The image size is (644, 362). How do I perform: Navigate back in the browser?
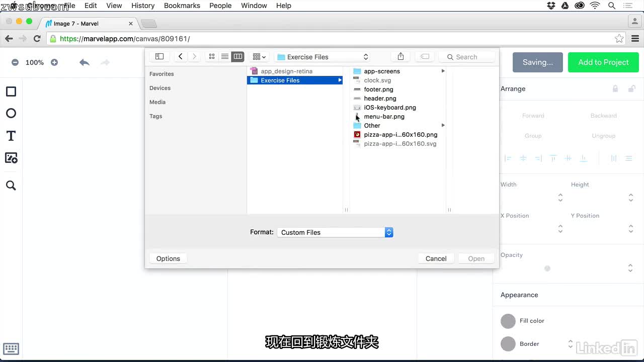coord(9,39)
